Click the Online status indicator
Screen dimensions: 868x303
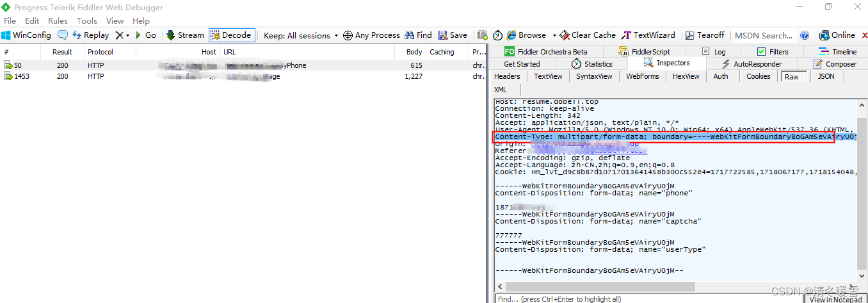pyautogui.click(x=837, y=35)
